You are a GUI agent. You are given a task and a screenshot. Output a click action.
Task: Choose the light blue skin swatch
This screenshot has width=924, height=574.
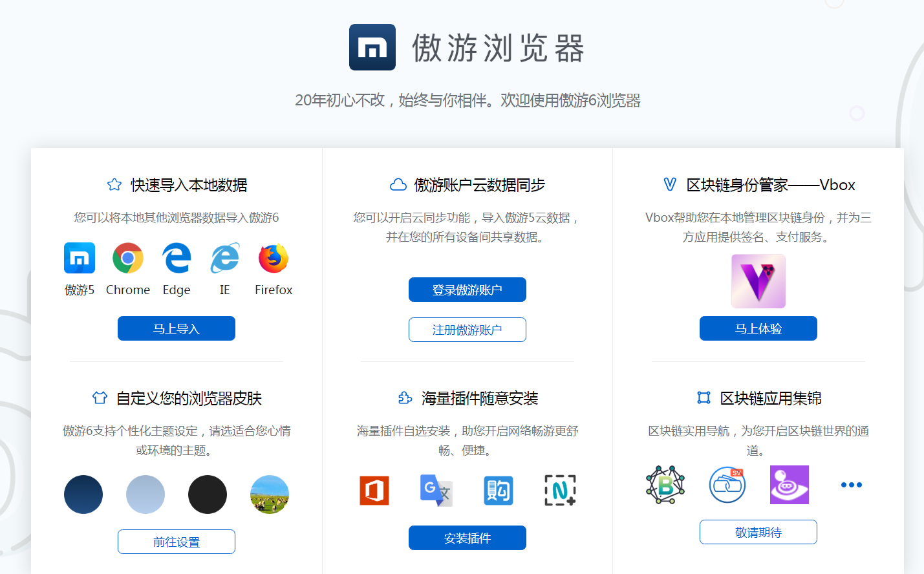pyautogui.click(x=145, y=494)
